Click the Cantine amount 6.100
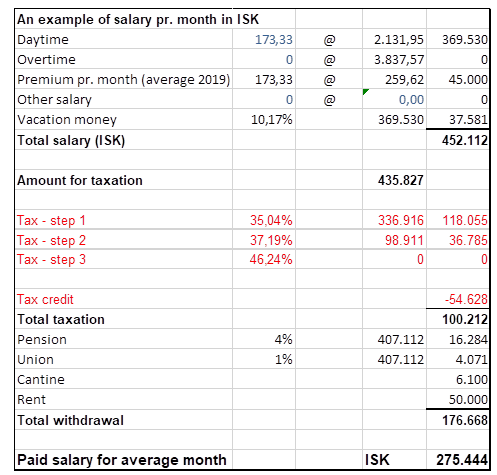The image size is (497, 475). point(458,379)
